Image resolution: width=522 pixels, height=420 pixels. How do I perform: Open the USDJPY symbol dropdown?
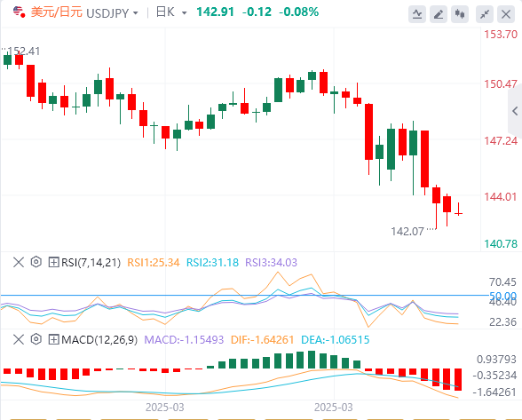click(112, 13)
